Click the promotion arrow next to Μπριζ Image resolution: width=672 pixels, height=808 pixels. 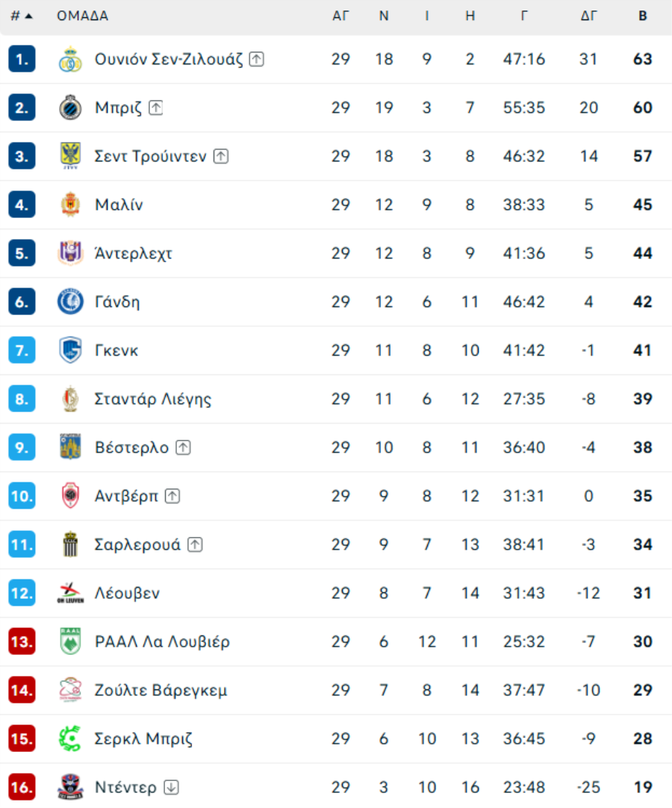[x=155, y=108]
